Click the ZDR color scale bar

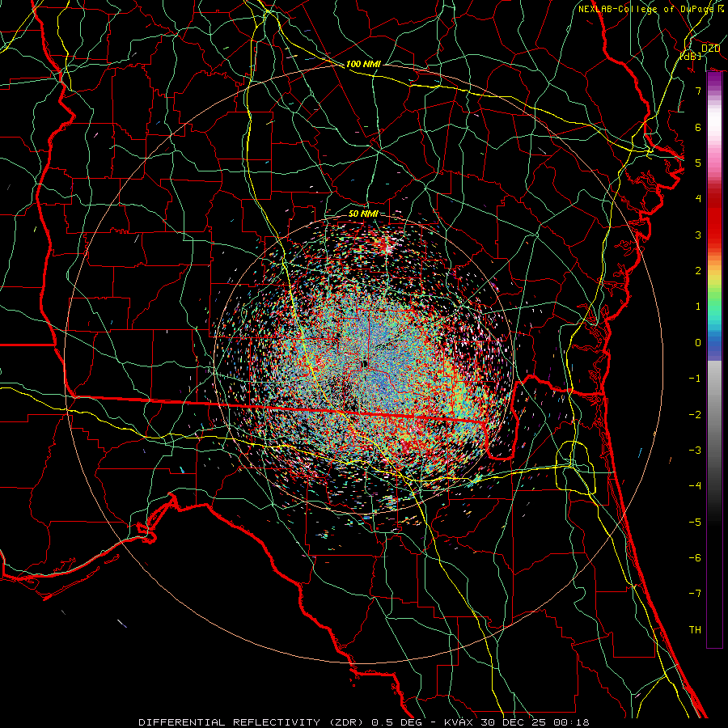click(x=714, y=360)
